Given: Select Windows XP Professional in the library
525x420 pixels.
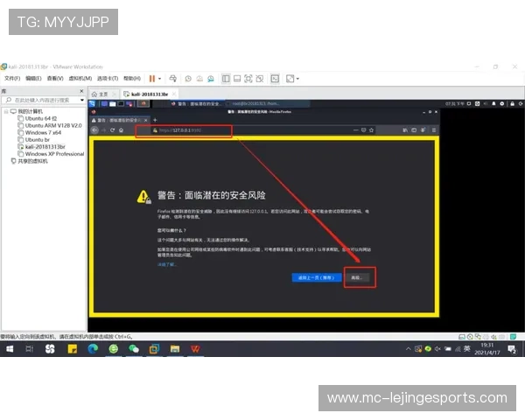Looking at the screenshot, I should coord(51,154).
